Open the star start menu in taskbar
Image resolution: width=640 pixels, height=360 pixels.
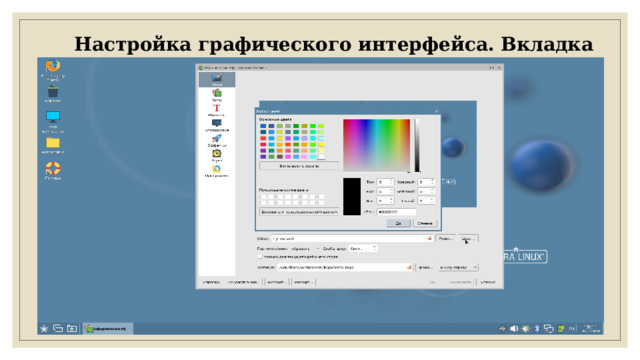[x=44, y=328]
